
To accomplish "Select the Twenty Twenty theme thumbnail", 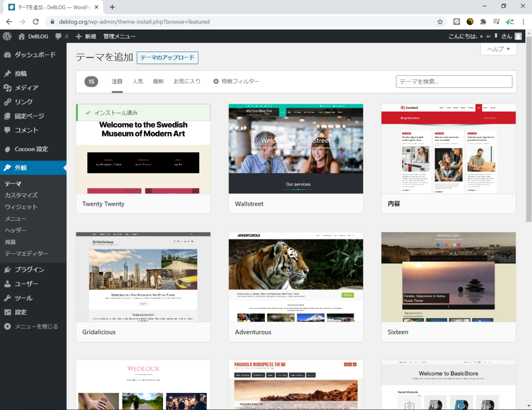I will pyautogui.click(x=143, y=149).
